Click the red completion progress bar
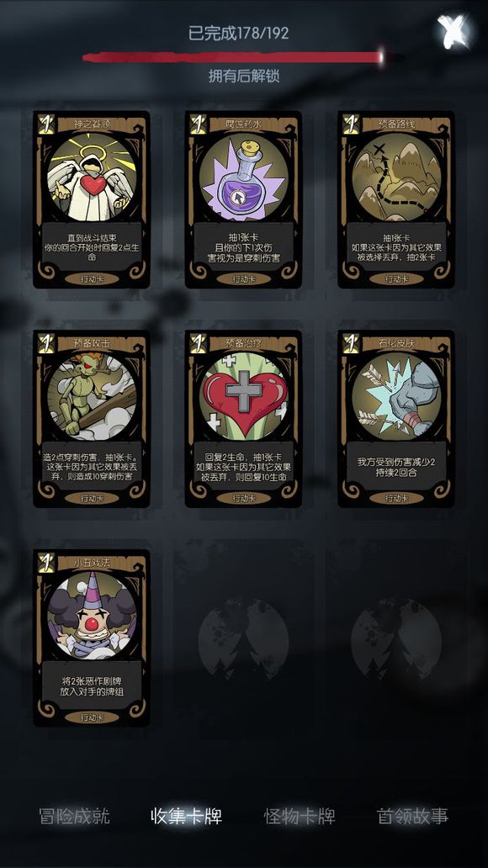Screen dimensions: 488x868 pos(233,57)
